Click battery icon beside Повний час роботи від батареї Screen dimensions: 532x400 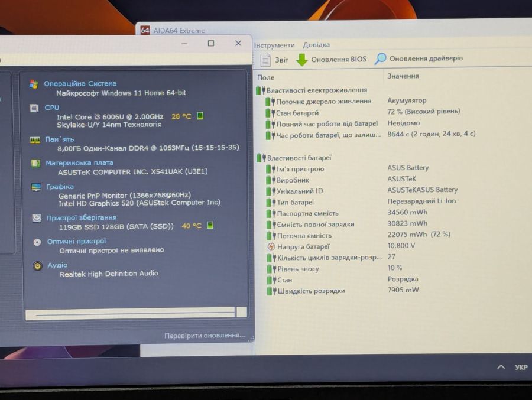pyautogui.click(x=270, y=124)
